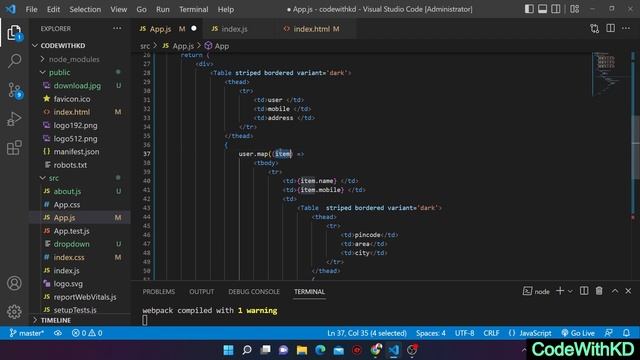640x360 pixels.
Task: Open the Run and Debug view
Action: click(14, 119)
